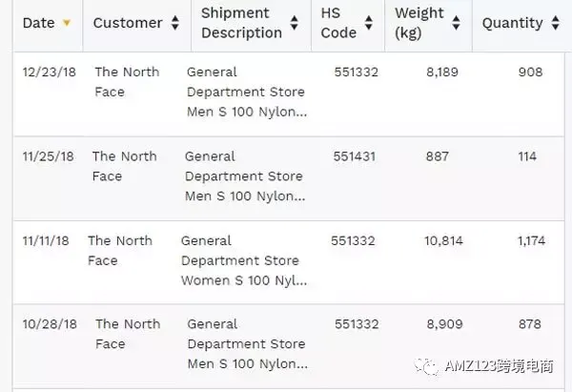The height and width of the screenshot is (392, 572).
Task: Click the weight value 10,814
Action: pyautogui.click(x=443, y=241)
